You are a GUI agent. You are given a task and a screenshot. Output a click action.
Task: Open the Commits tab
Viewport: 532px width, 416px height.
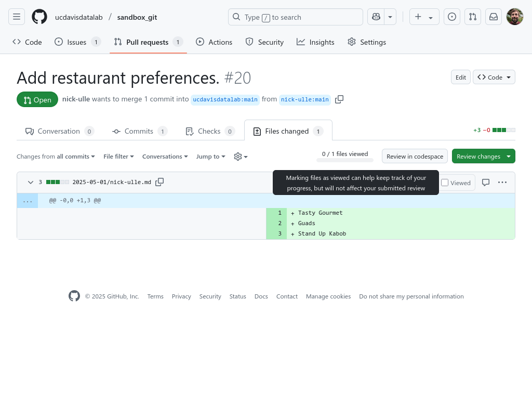click(139, 132)
